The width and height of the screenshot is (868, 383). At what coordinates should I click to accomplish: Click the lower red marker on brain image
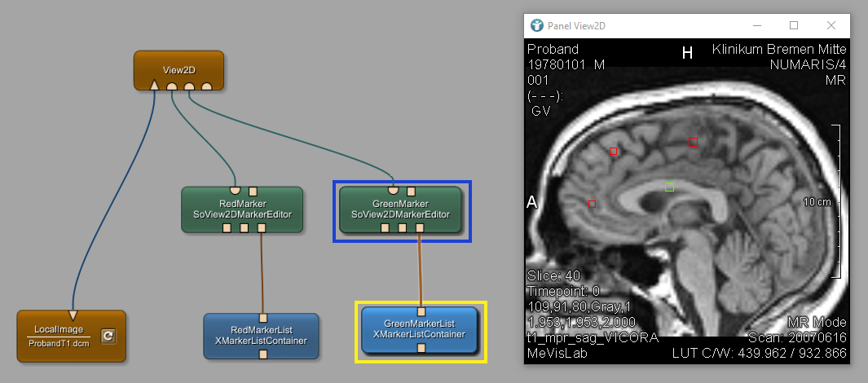(593, 204)
